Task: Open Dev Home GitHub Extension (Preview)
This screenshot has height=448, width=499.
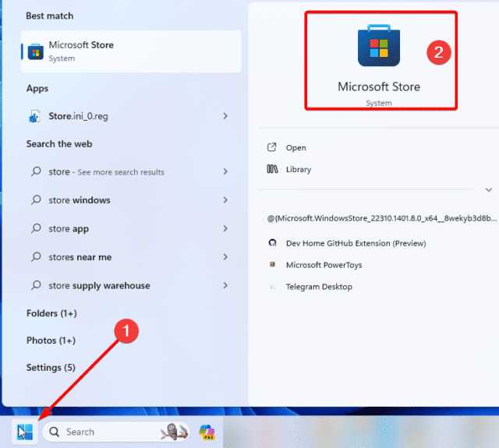Action: [x=356, y=244]
